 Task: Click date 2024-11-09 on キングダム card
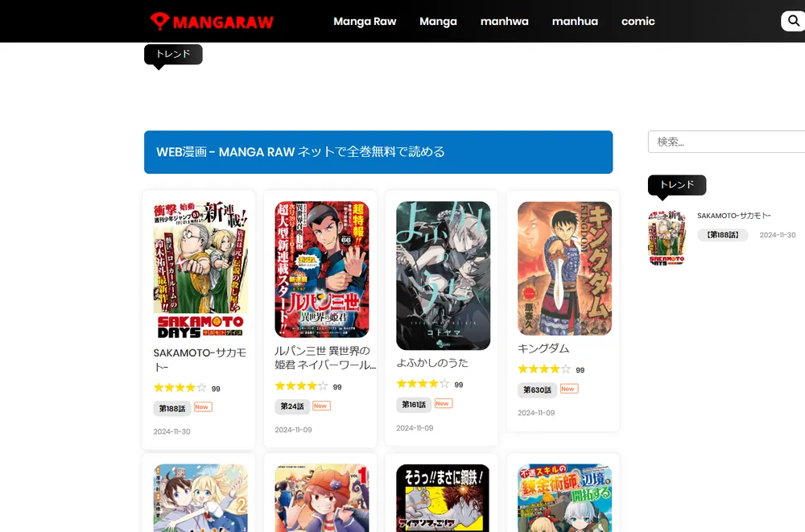tap(536, 413)
